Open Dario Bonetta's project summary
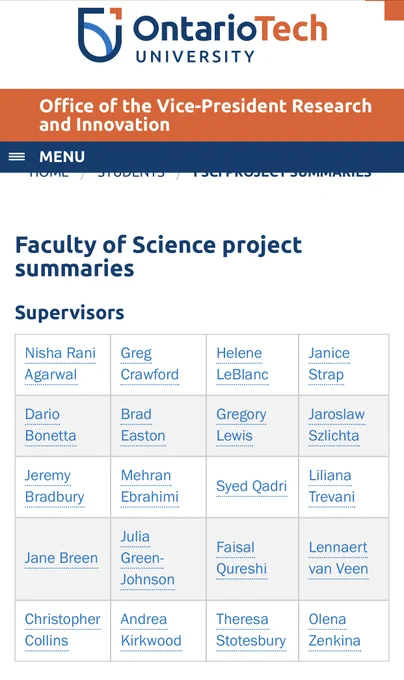Screen dimensions: 404x680 (51, 425)
